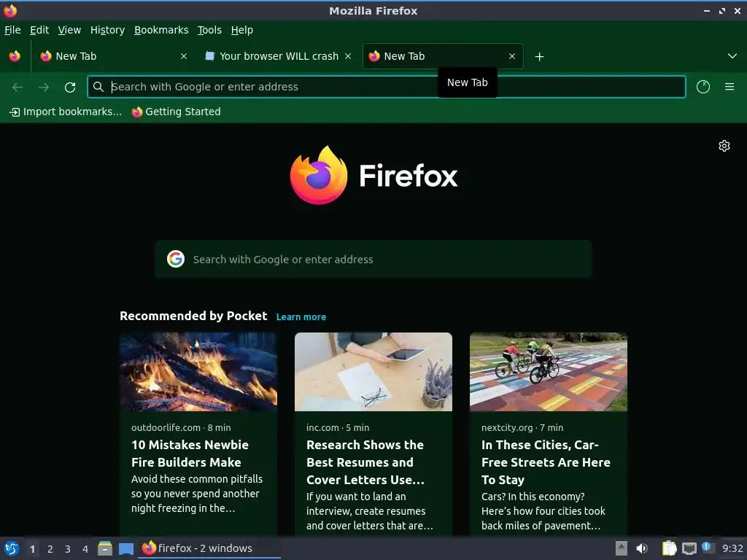This screenshot has width=747, height=560.
Task: Go forward to next page
Action: pyautogui.click(x=44, y=87)
